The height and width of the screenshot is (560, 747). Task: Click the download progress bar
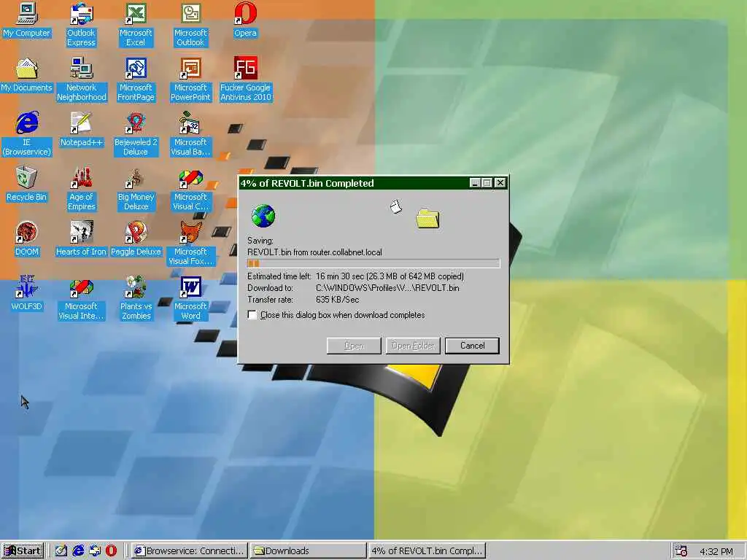(x=373, y=263)
